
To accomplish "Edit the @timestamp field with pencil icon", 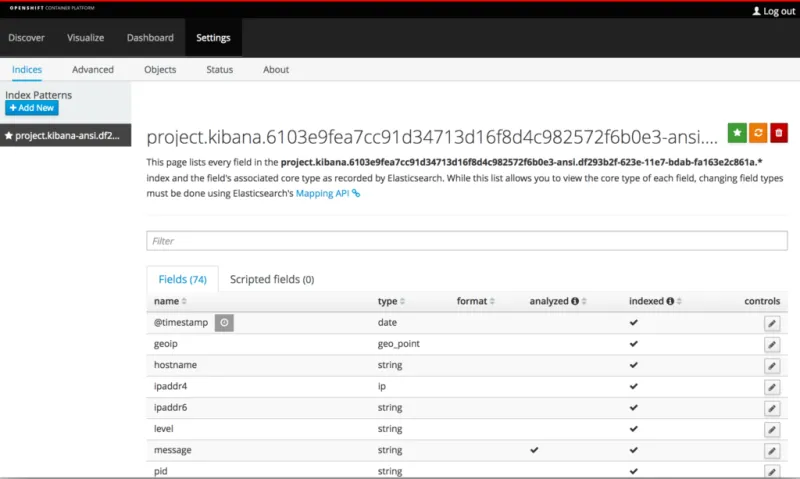I will [771, 323].
